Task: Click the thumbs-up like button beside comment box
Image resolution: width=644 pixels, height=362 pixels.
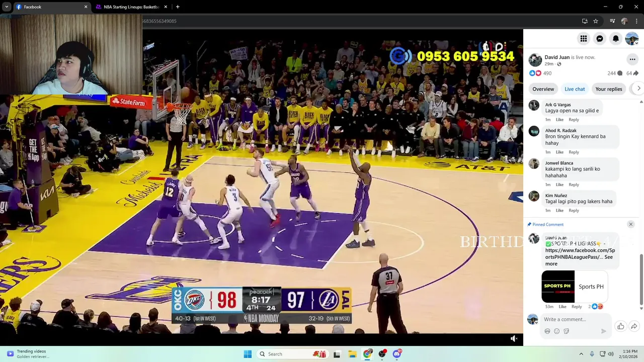Action: [x=621, y=326]
